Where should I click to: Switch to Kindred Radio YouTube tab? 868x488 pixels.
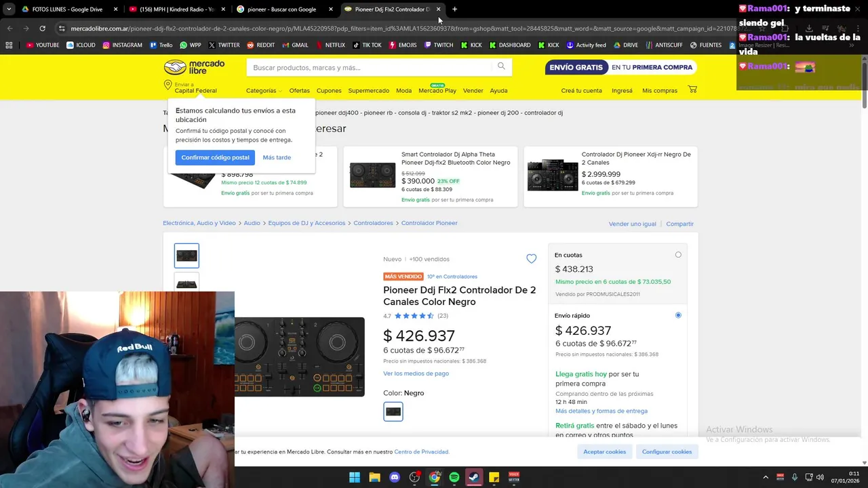click(176, 9)
